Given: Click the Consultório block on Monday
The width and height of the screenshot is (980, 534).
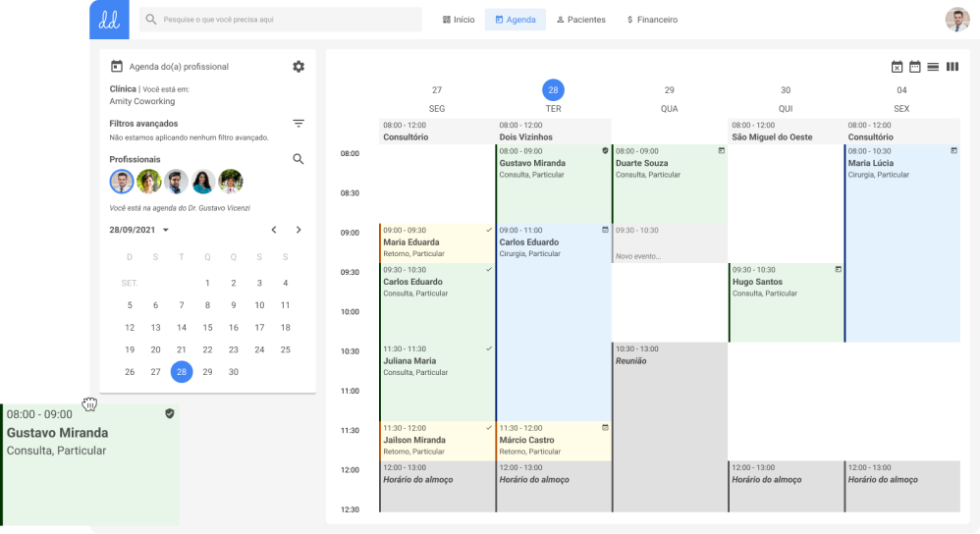Looking at the screenshot, I should click(437, 132).
